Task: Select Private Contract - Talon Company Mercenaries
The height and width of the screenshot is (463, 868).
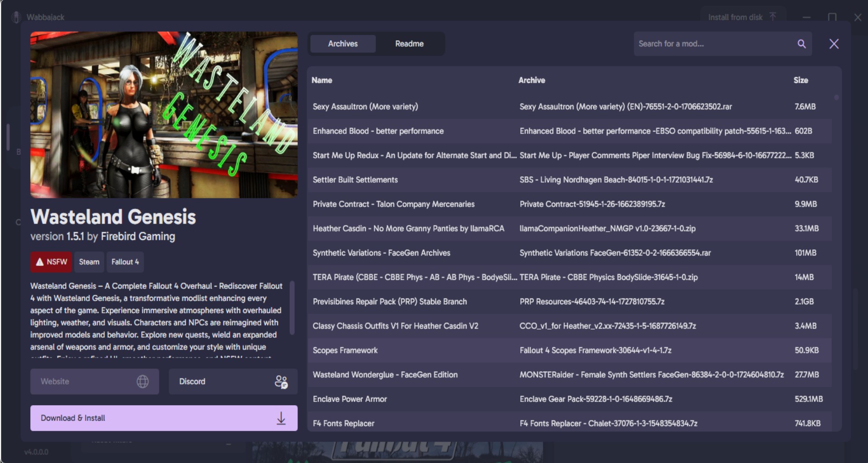Action: click(x=570, y=204)
